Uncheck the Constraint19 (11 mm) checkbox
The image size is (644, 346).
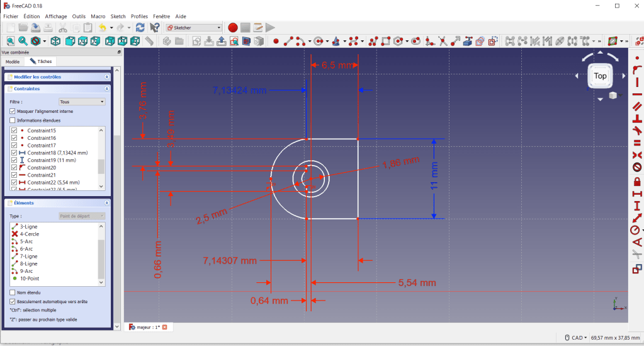point(14,160)
